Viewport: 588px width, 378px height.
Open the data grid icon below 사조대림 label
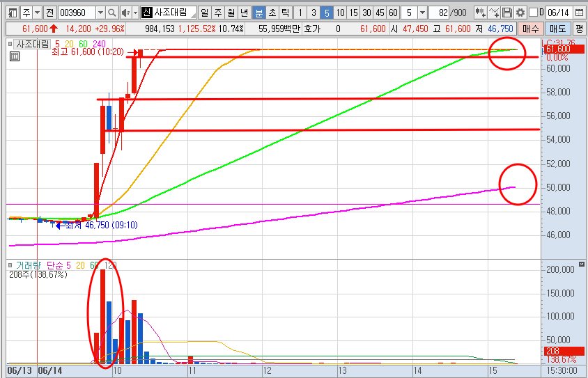pyautogui.click(x=14, y=56)
